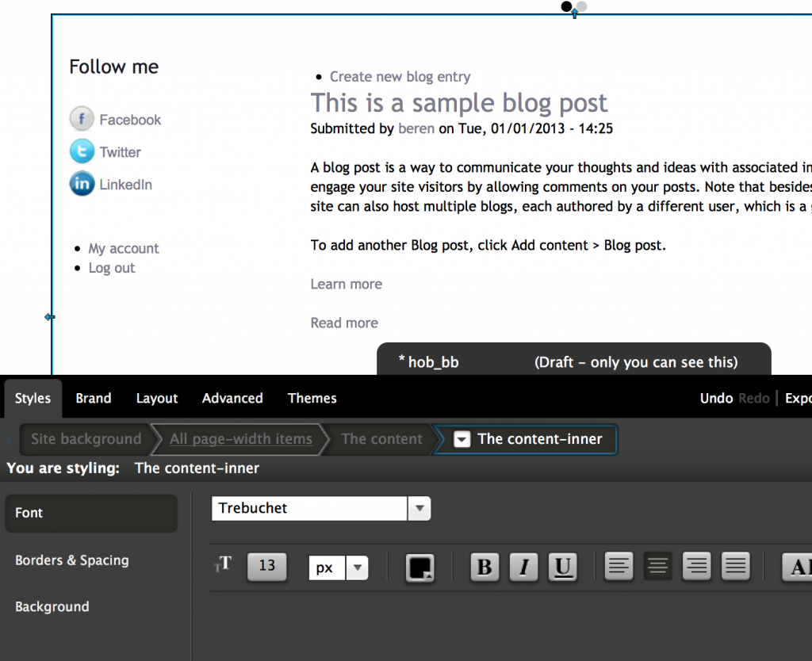Open the Themes tab
812x661 pixels.
[x=312, y=398]
